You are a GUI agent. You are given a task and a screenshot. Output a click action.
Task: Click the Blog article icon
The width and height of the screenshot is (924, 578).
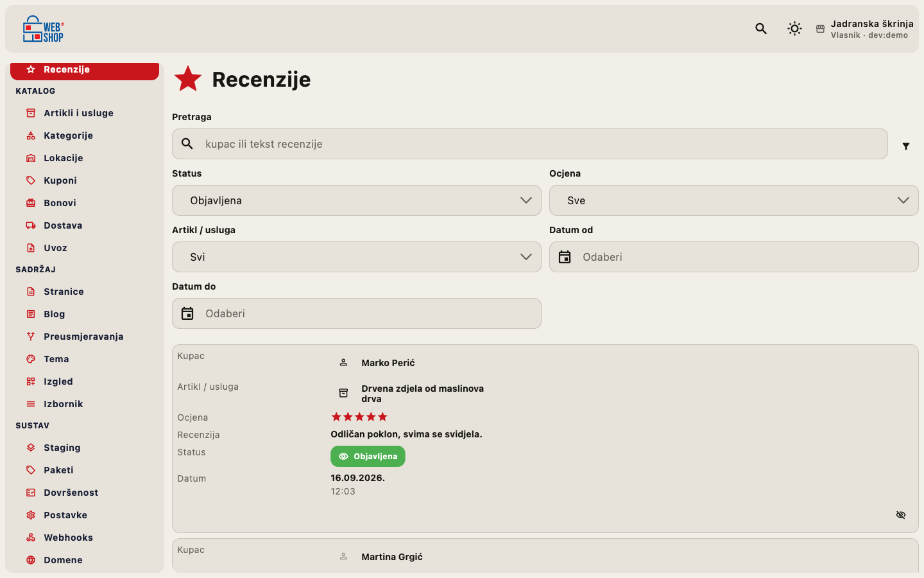(x=31, y=314)
